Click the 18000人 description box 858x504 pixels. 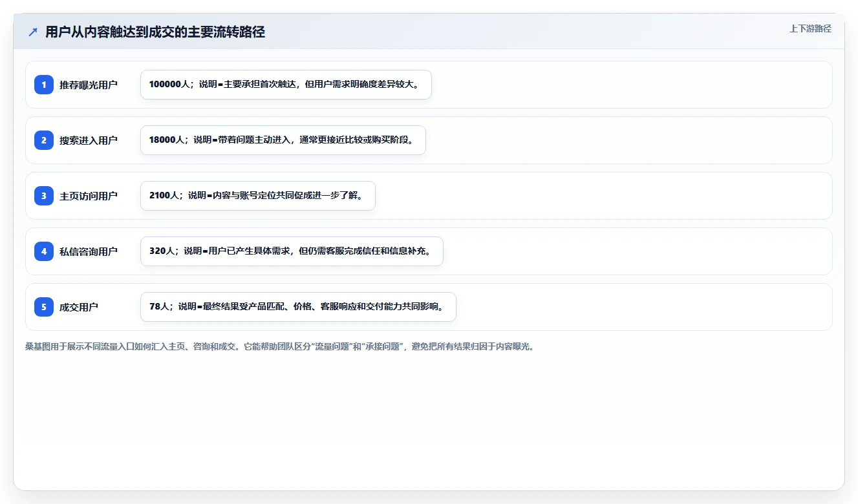click(283, 140)
